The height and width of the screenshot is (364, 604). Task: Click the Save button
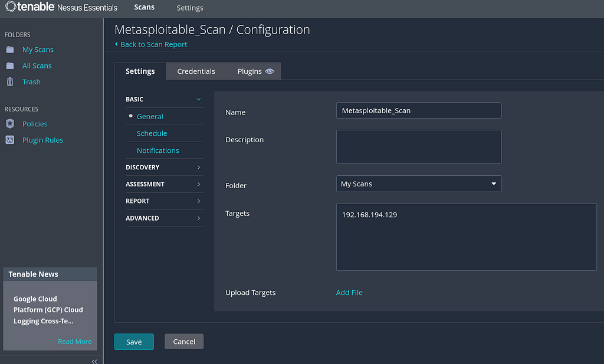tap(134, 342)
